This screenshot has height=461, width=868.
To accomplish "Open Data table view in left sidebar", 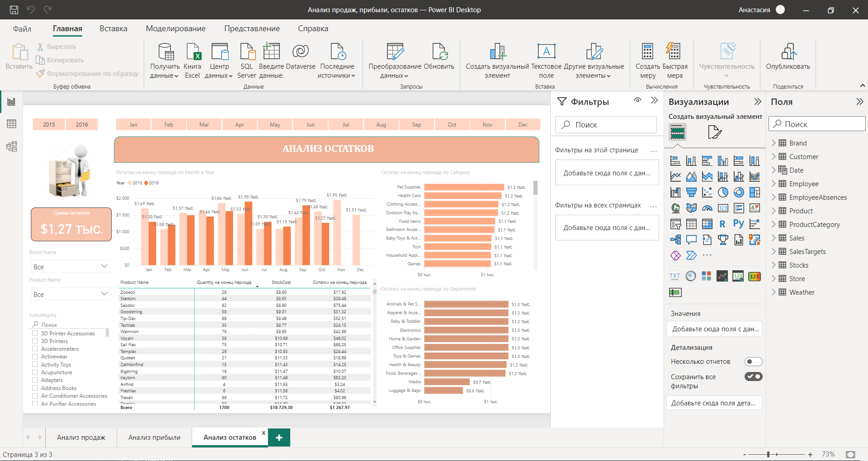I will 11,124.
